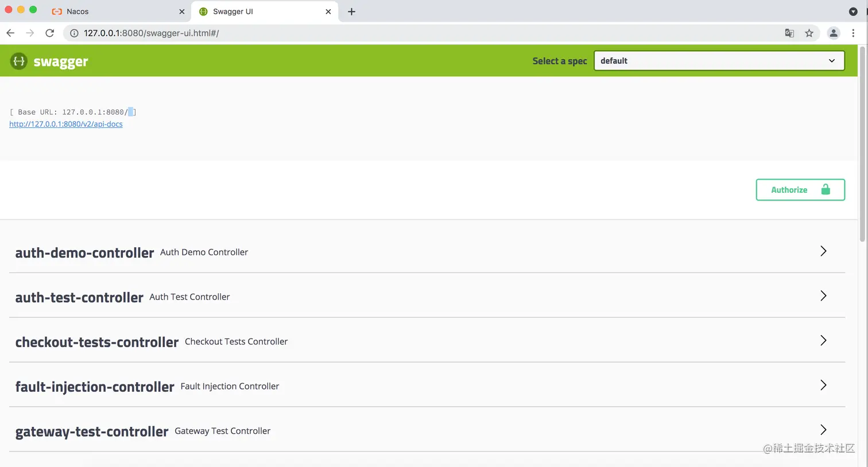
Task: Open the checkout-tests-controller section title
Action: [x=97, y=342]
